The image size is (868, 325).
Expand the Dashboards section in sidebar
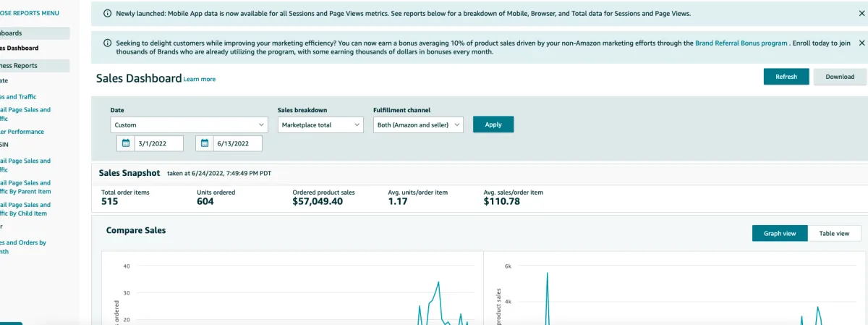click(35, 33)
